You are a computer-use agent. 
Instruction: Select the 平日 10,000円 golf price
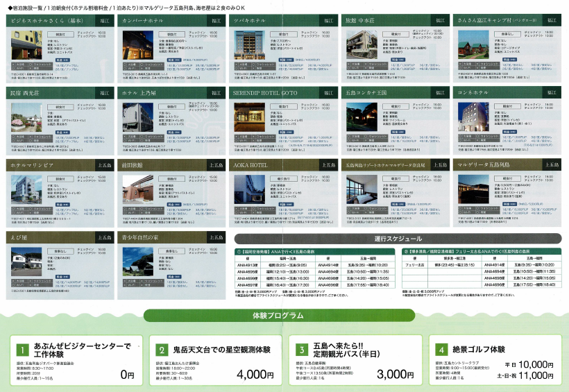[x=529, y=364]
